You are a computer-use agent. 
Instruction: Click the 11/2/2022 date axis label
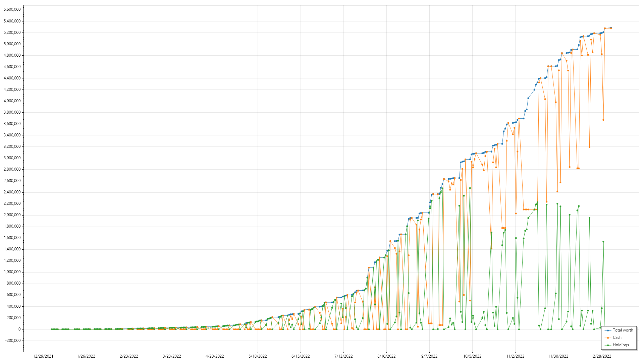[515, 356]
